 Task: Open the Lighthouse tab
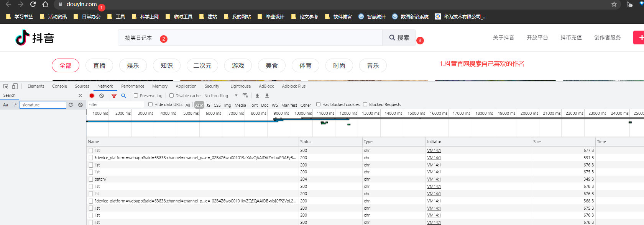click(x=241, y=86)
